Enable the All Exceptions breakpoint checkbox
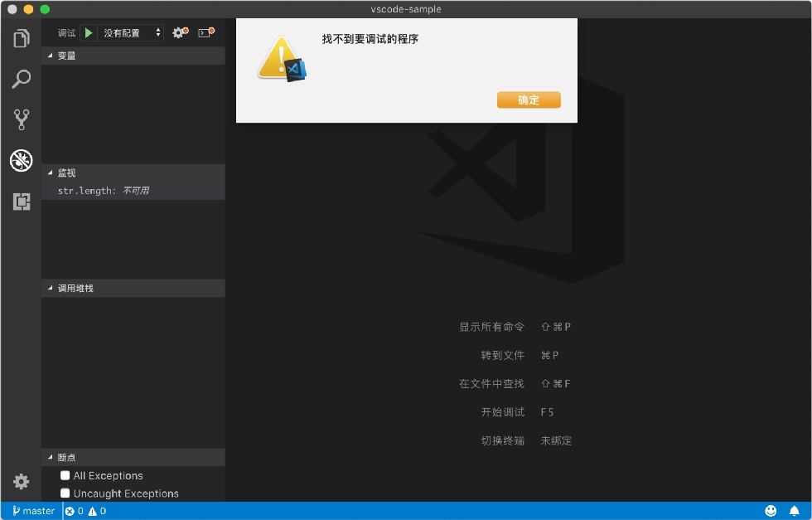The image size is (812, 520). [x=65, y=475]
